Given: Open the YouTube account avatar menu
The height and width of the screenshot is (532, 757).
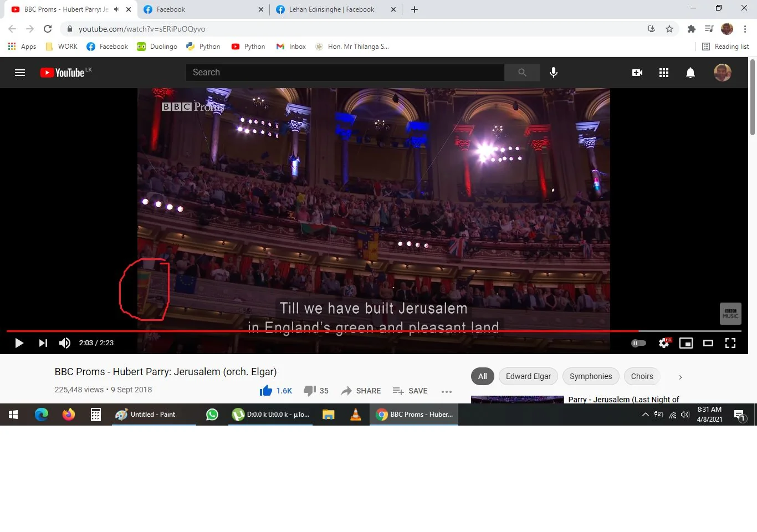Looking at the screenshot, I should [x=723, y=73].
